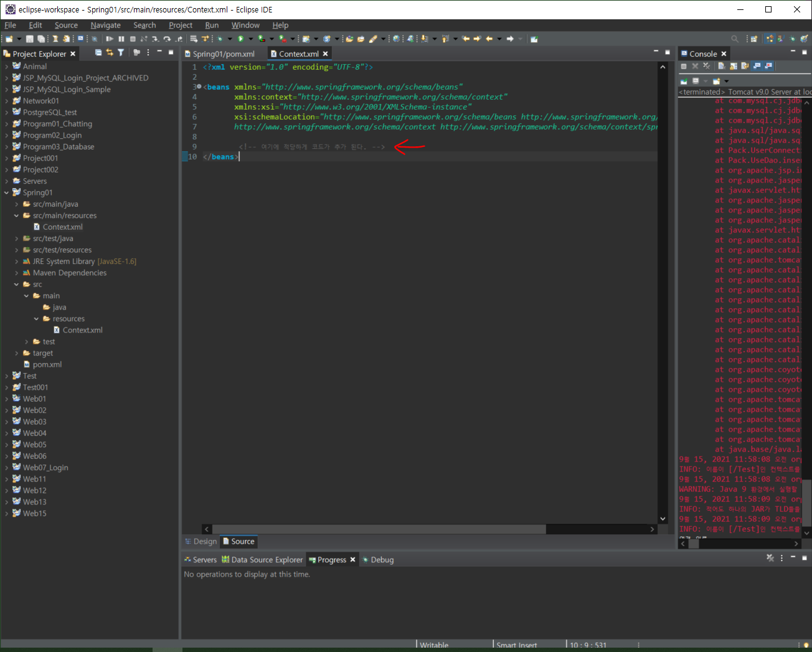
Task: Expand the Web07_Login project
Action: pos(6,468)
